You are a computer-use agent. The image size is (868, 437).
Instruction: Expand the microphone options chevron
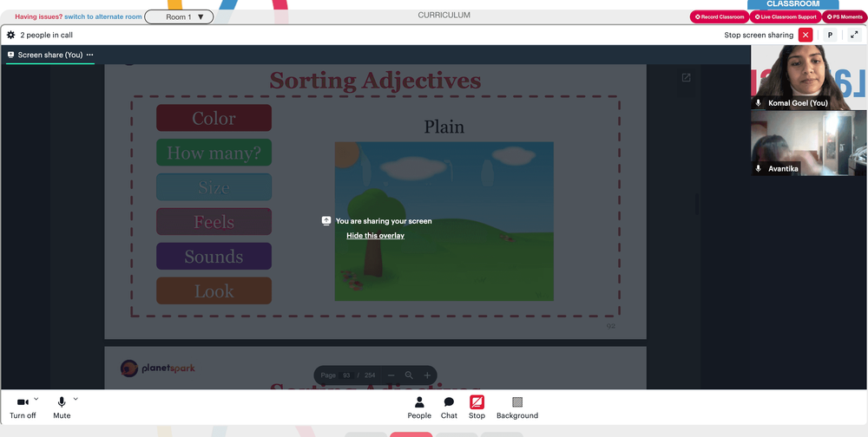coord(76,399)
